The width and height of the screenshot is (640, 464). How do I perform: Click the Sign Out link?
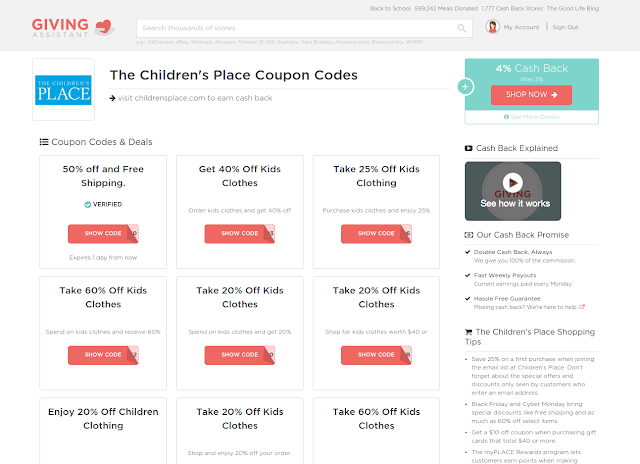565,27
